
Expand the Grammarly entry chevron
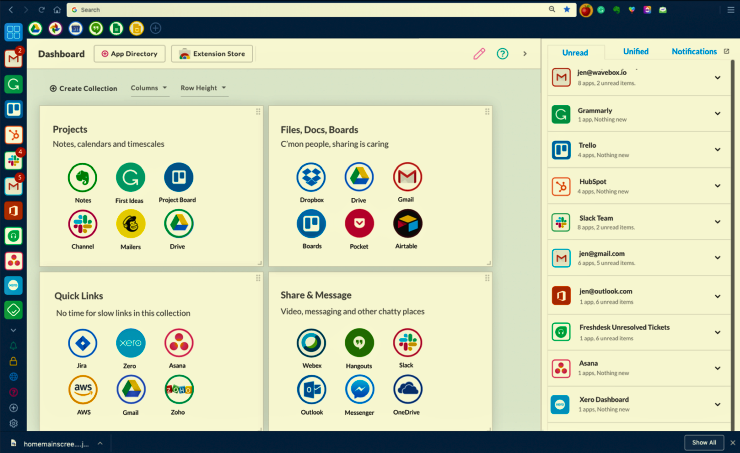(717, 115)
